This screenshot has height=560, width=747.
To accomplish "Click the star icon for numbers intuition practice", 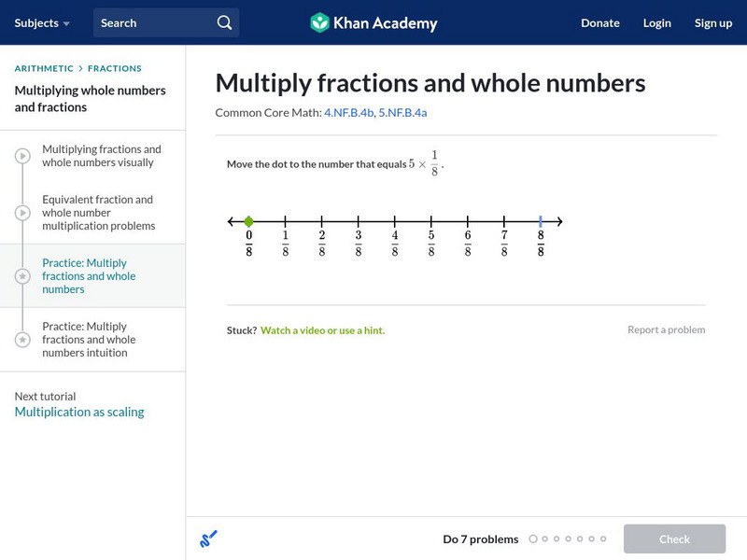I will coord(22,340).
